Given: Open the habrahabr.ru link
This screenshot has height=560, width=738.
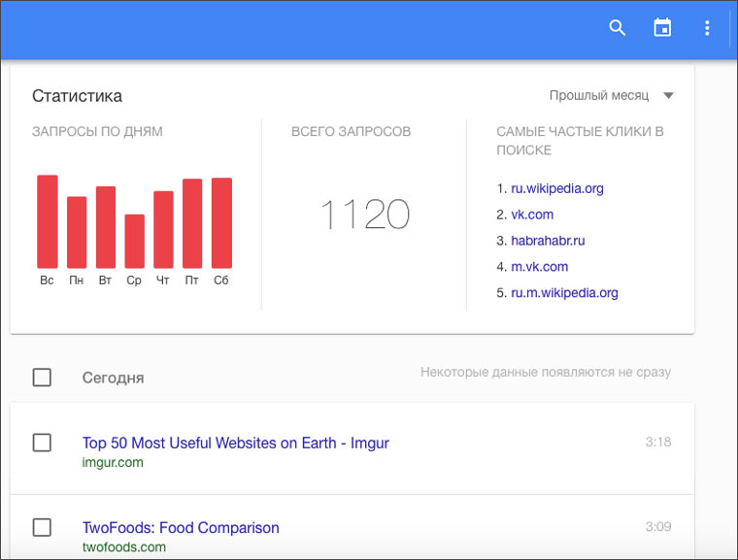Looking at the screenshot, I should tap(548, 241).
